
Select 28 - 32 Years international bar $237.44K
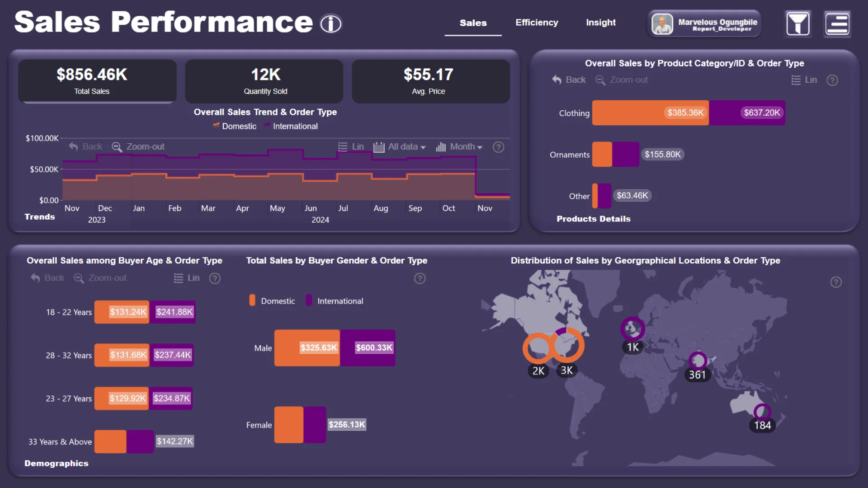point(172,355)
